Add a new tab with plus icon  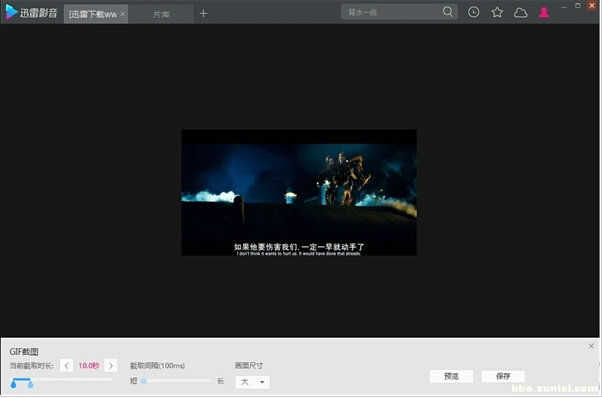203,14
